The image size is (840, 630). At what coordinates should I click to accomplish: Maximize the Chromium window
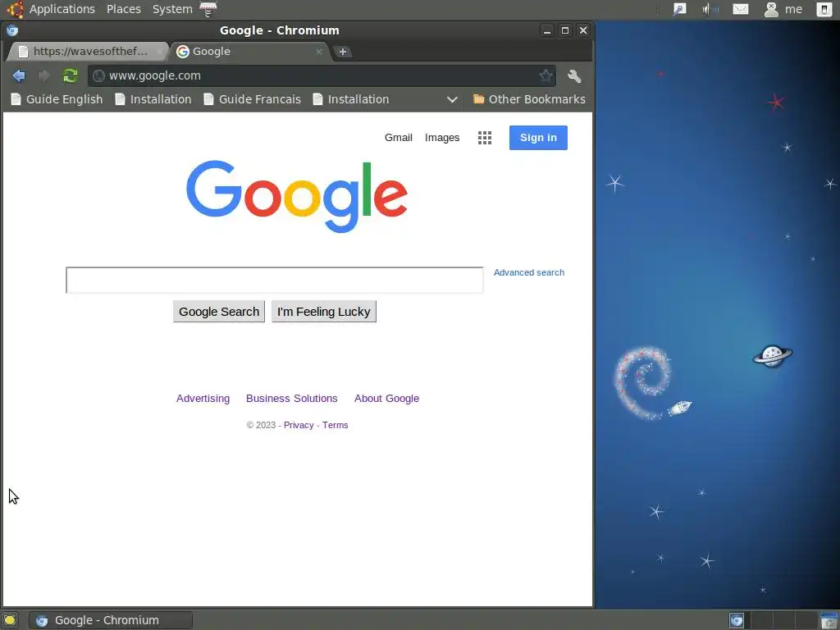point(564,30)
